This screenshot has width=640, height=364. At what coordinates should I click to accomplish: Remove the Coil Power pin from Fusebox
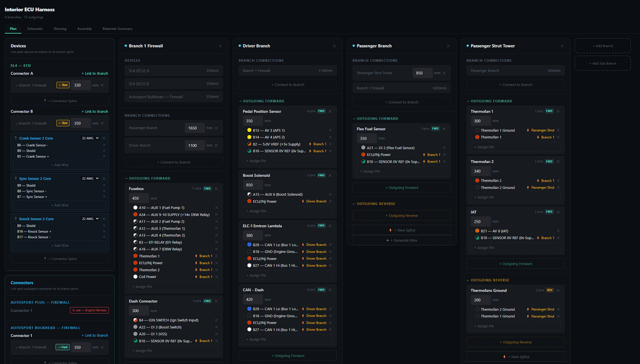point(217,277)
